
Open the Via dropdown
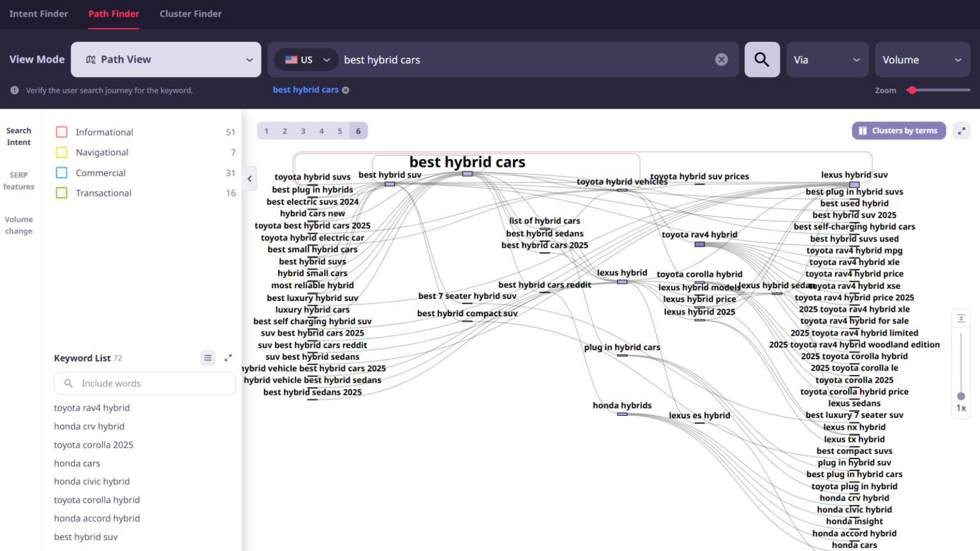coord(828,59)
